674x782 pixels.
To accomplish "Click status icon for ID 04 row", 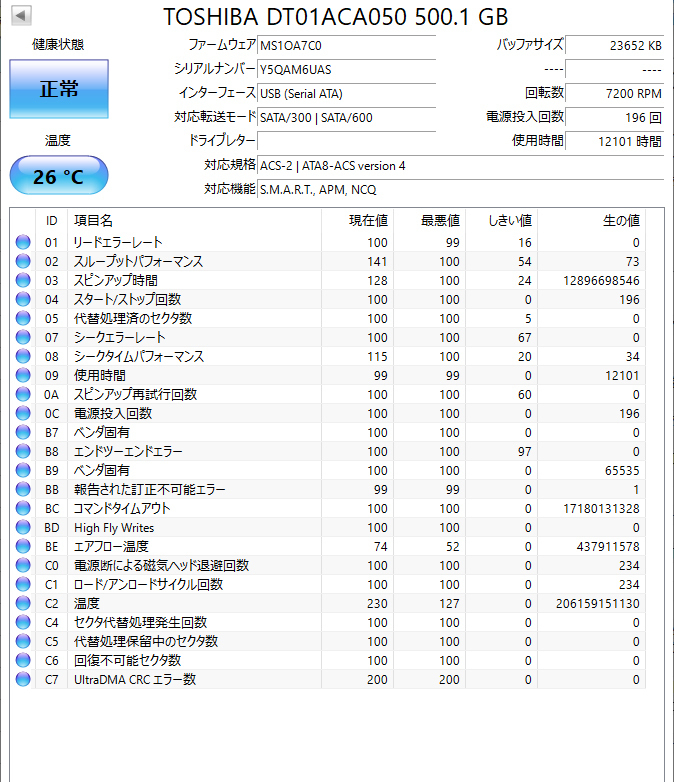I will (23, 299).
